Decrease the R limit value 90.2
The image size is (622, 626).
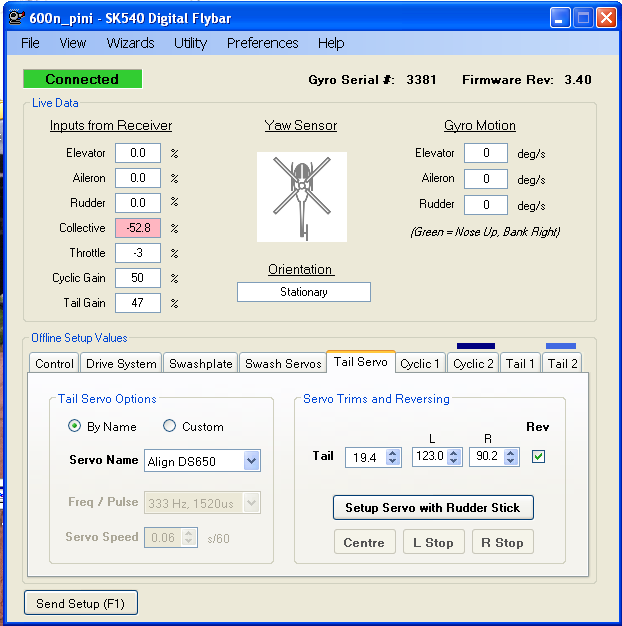pos(510,461)
